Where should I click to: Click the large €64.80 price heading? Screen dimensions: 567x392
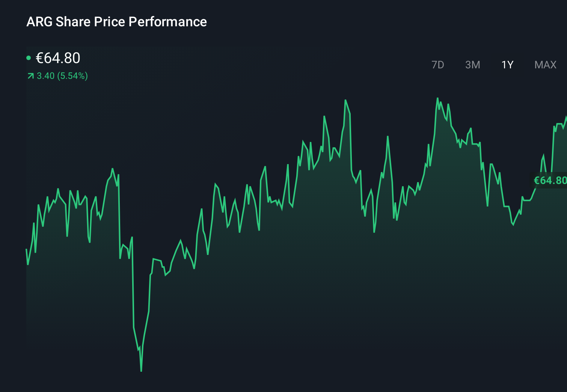pos(58,58)
